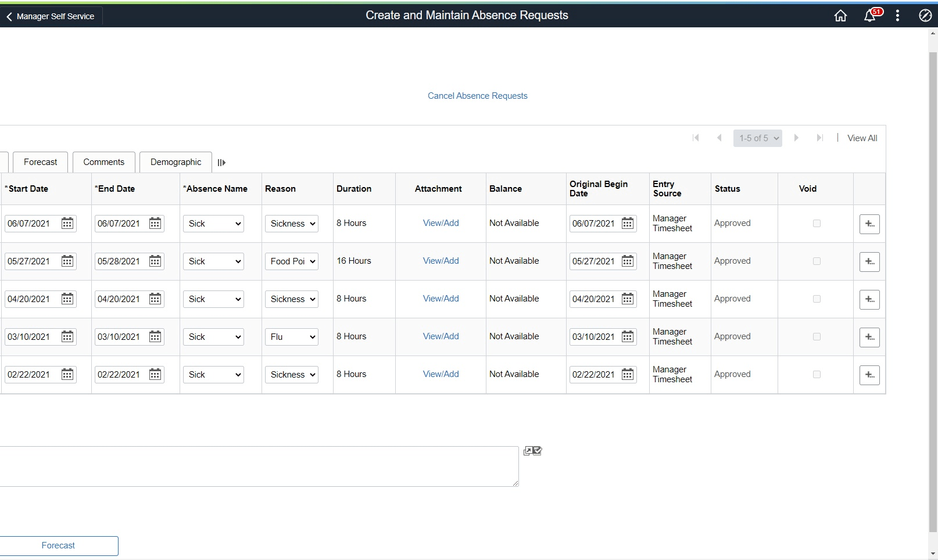Open the calendar picker for 06/07/2021 Start Date
This screenshot has width=938, height=560.
click(x=67, y=223)
